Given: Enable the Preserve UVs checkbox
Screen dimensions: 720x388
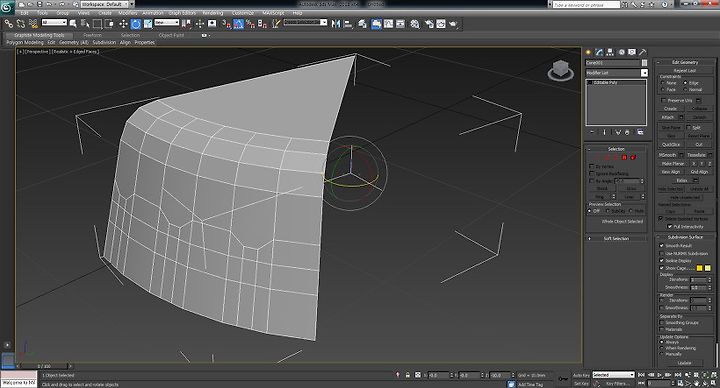Looking at the screenshot, I should click(663, 100).
